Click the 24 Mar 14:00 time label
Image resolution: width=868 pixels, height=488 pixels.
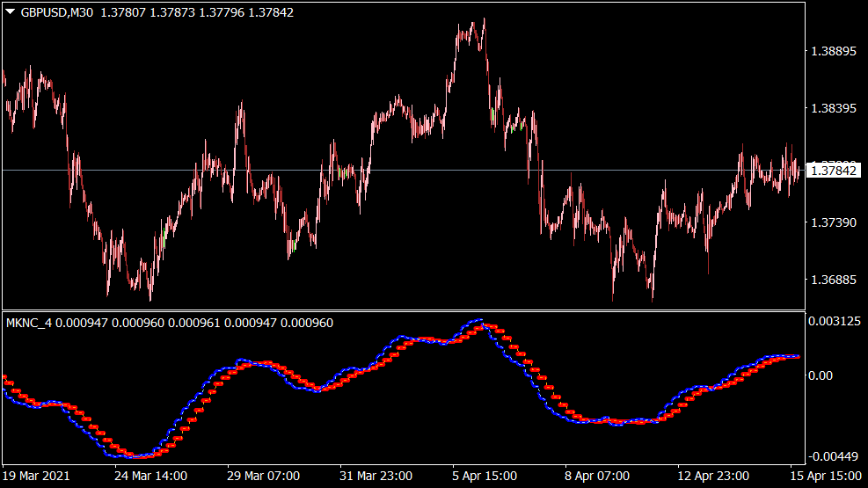(150, 476)
